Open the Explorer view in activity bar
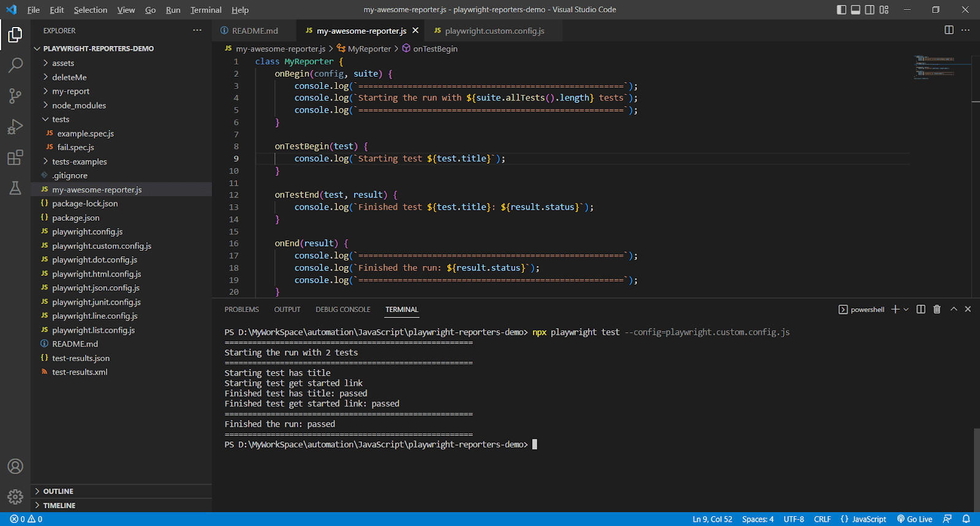 (15, 34)
